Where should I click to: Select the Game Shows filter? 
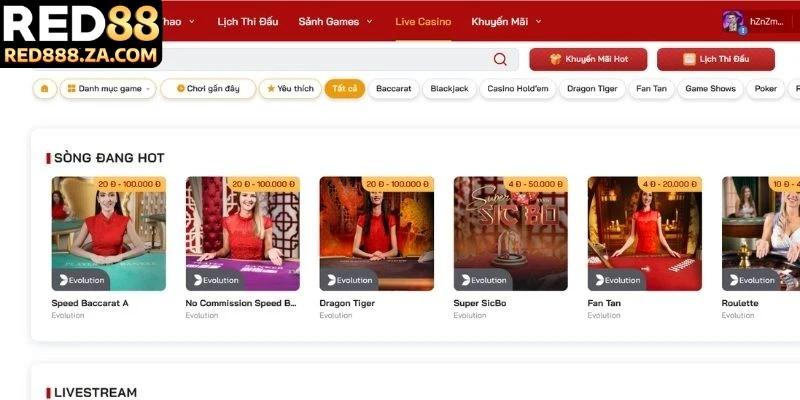710,88
